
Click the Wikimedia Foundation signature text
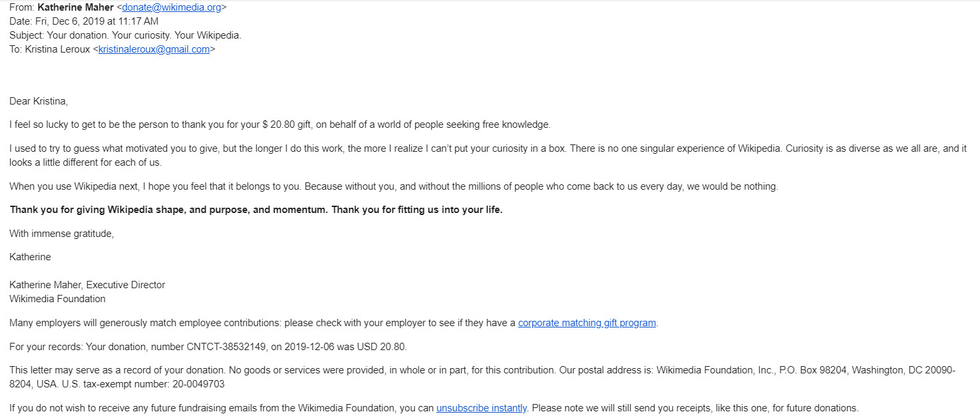click(x=57, y=299)
